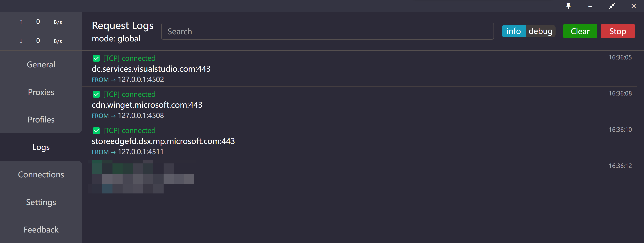Open the Proxies section
644x243 pixels.
[x=41, y=92]
